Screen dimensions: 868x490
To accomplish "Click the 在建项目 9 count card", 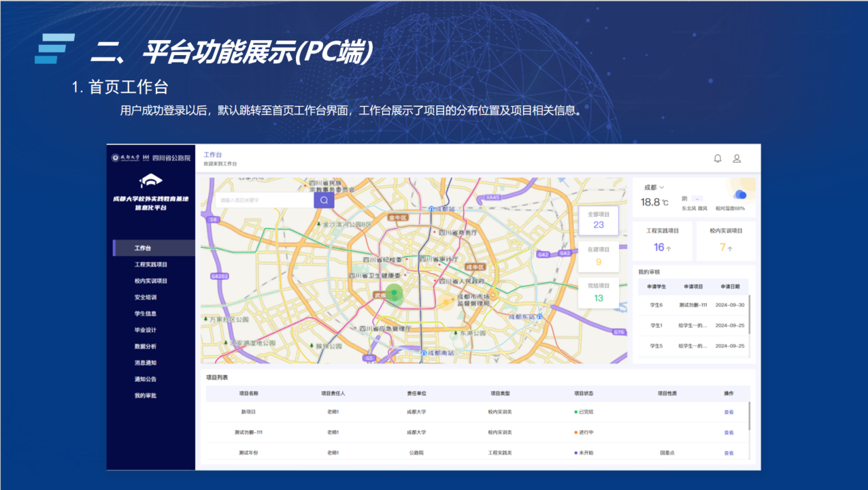I will pos(598,256).
